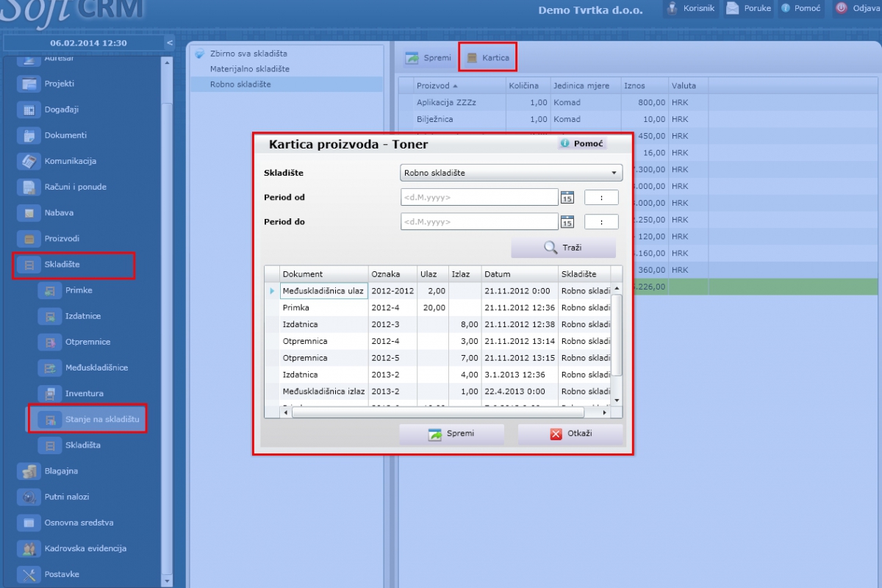The image size is (882, 588).
Task: Select the Otpremnica 2012-5 row
Action: (x=438, y=358)
